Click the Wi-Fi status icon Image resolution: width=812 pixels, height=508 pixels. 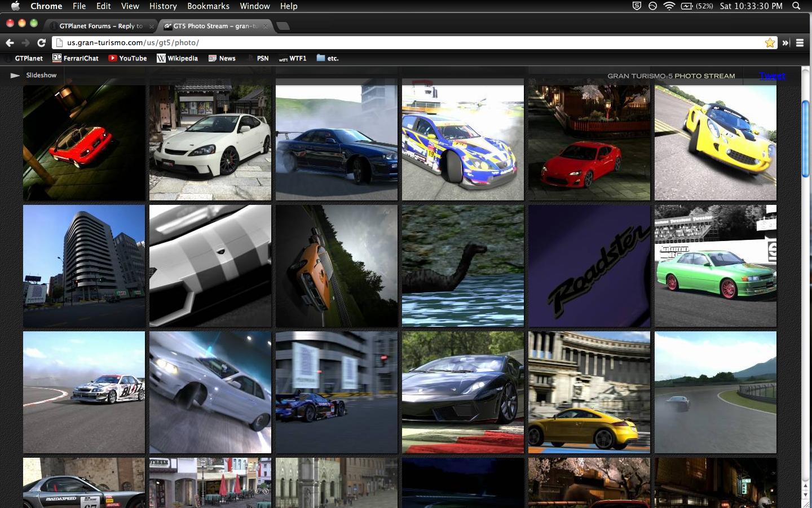pyautogui.click(x=669, y=6)
